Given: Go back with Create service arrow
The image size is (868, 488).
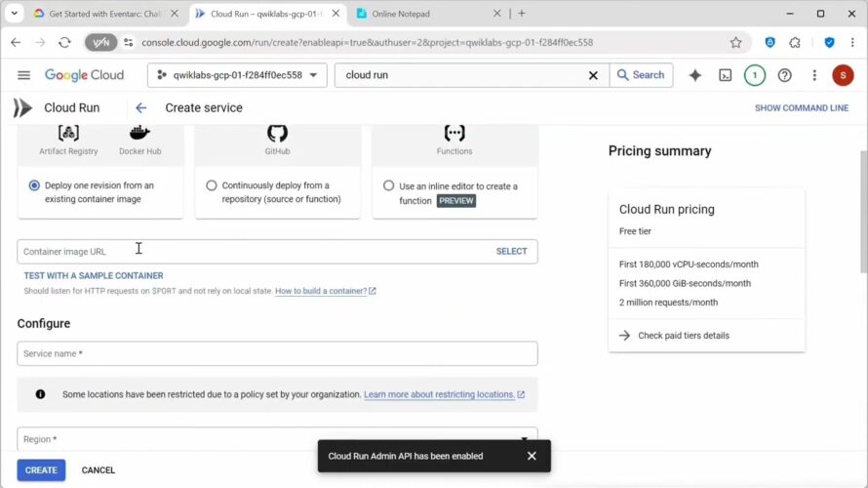Looking at the screenshot, I should (141, 107).
